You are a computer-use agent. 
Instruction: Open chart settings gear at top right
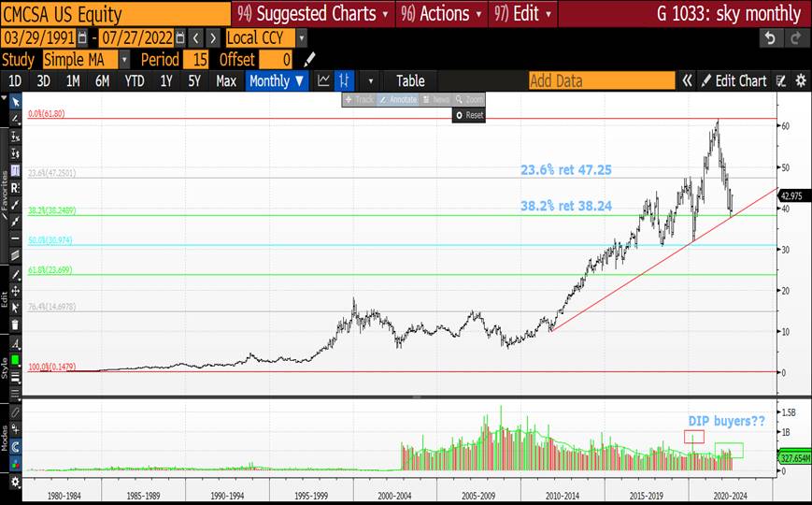pyautogui.click(x=801, y=80)
